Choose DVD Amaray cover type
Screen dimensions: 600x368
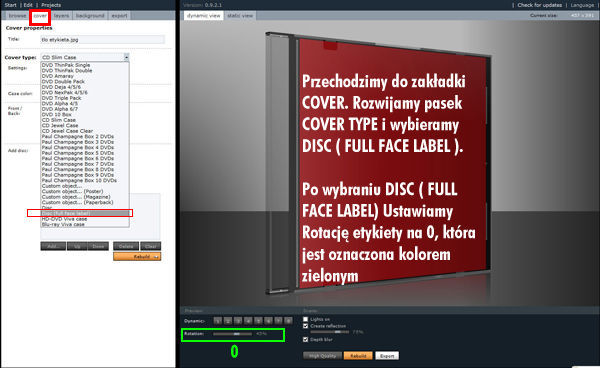58,76
